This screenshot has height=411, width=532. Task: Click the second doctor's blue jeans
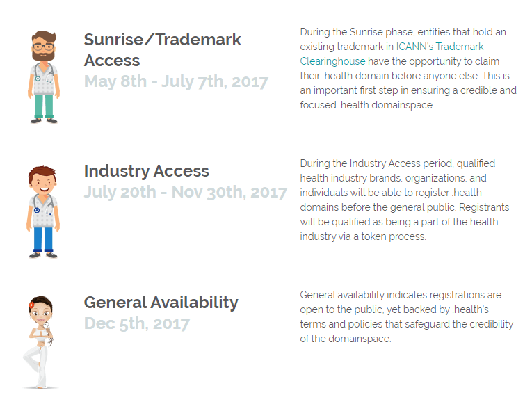[43, 239]
